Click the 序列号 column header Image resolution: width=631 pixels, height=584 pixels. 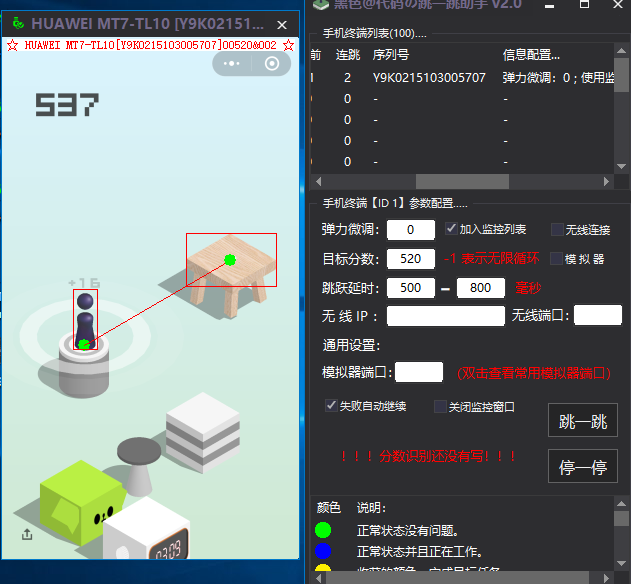click(390, 55)
